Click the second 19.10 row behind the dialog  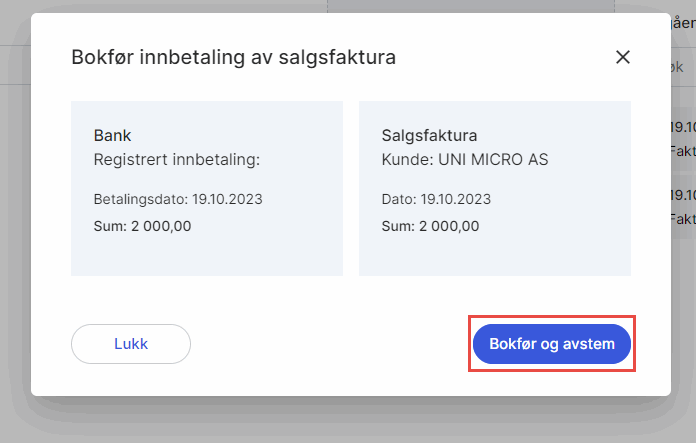(x=682, y=194)
